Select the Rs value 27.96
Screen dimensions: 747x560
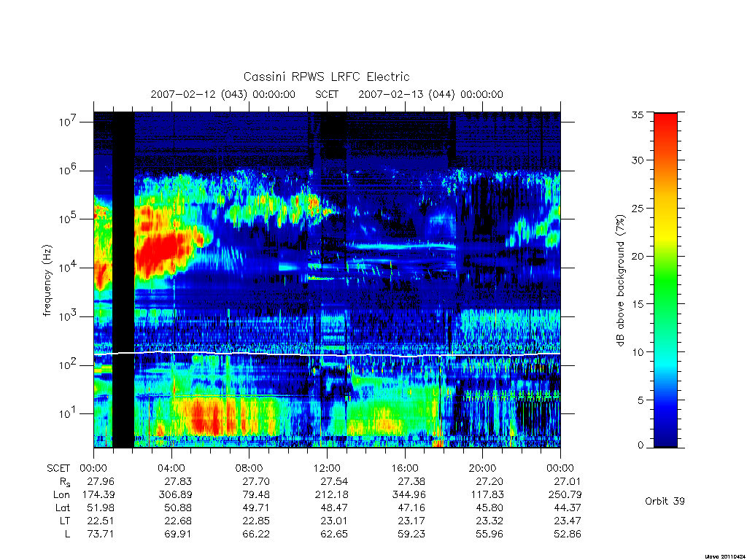(x=101, y=481)
